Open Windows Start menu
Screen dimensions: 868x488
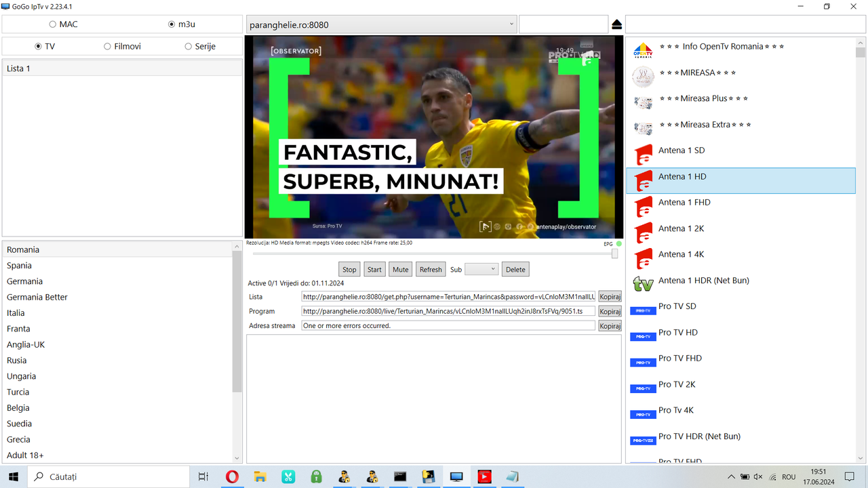click(x=14, y=476)
